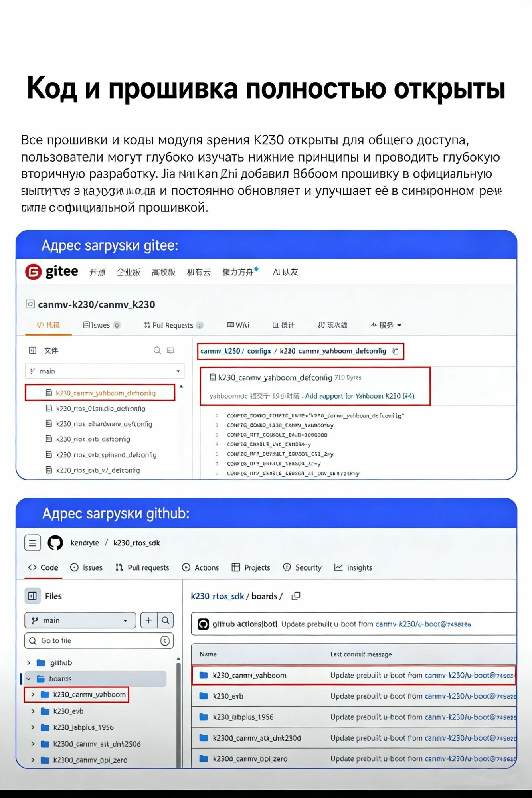The height and width of the screenshot is (798, 532).
Task: Click GitHub file search magnifier button
Action: tap(165, 620)
